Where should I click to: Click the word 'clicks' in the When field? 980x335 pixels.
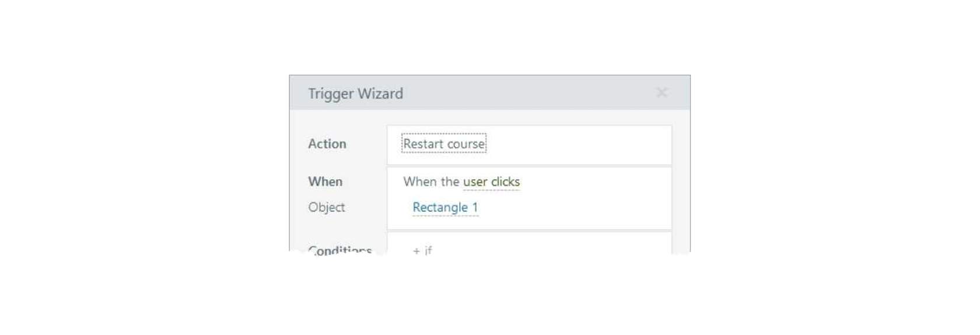pyautogui.click(x=505, y=182)
